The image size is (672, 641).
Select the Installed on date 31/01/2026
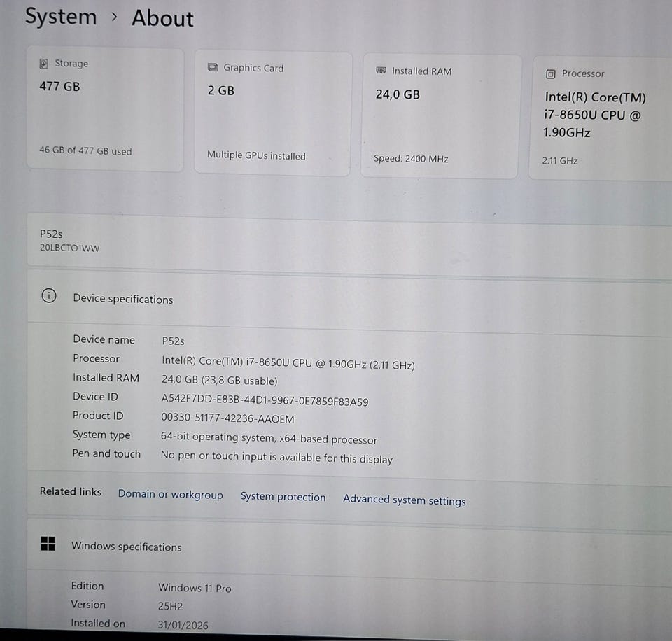coord(183,625)
